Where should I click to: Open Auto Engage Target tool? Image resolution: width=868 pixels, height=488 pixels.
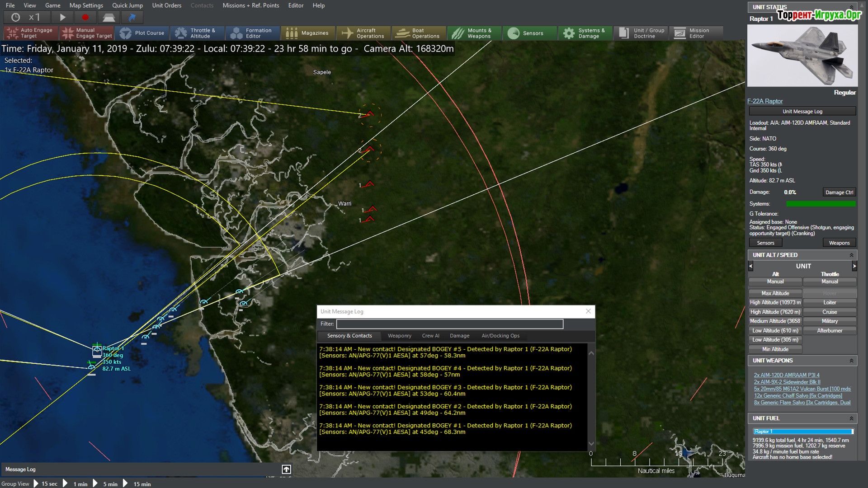point(31,33)
